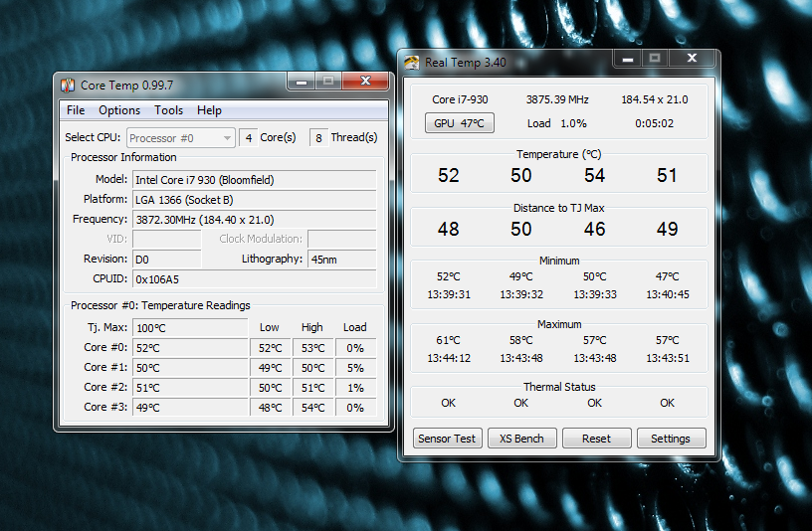Click the thread count box showing 8
This screenshot has height=531, width=812.
coord(318,138)
